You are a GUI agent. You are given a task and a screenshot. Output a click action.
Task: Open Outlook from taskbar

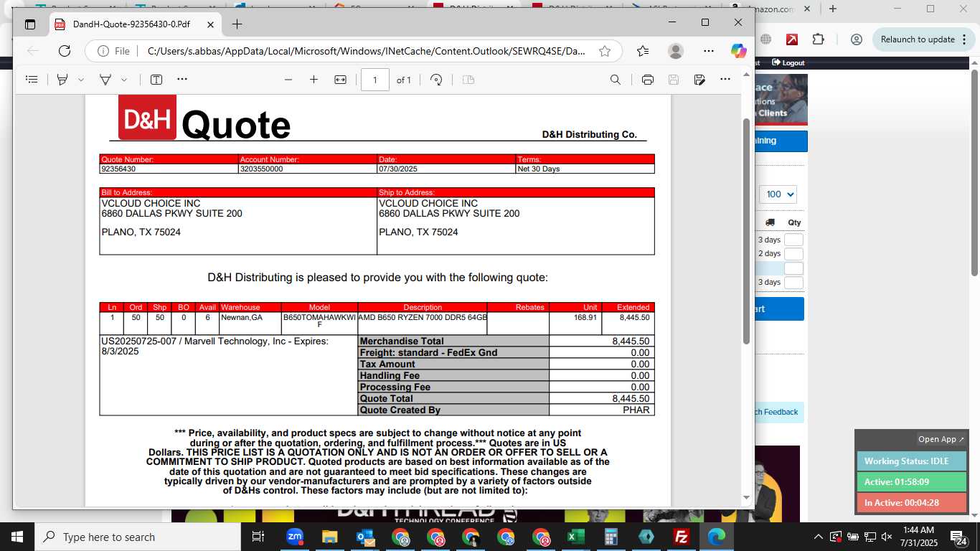(364, 537)
